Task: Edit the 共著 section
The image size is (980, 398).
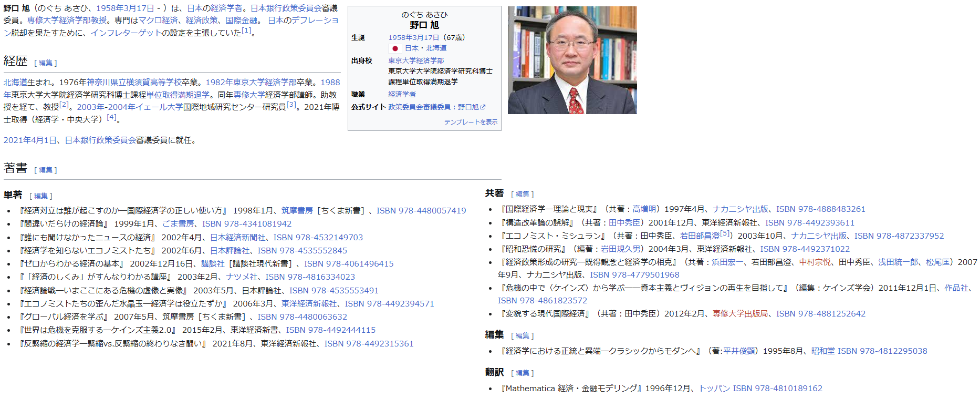Action: click(x=523, y=195)
